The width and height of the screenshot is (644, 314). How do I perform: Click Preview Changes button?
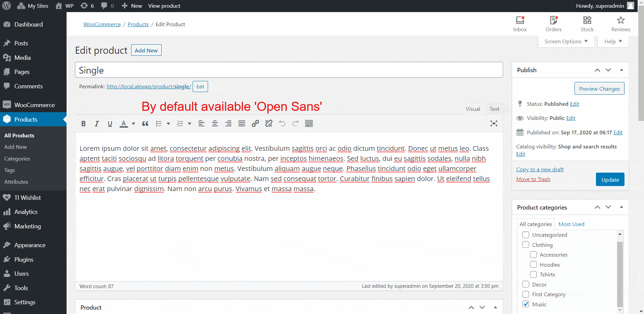pyautogui.click(x=599, y=89)
